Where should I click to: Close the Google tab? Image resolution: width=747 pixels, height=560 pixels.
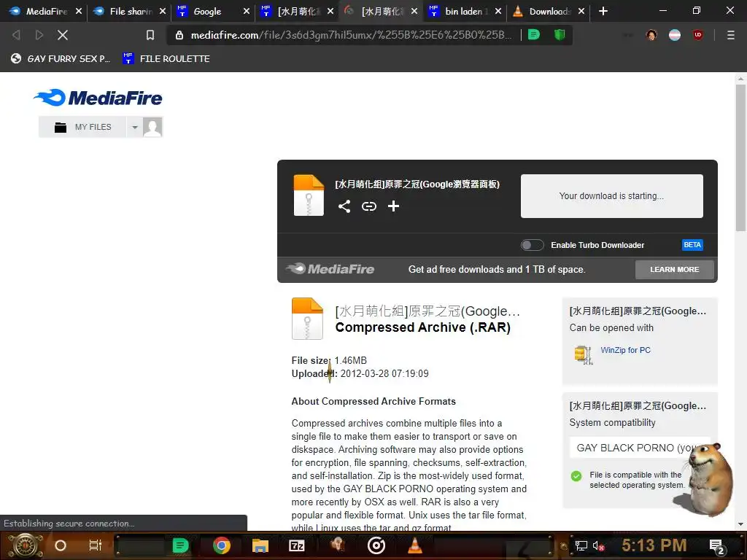[247, 11]
